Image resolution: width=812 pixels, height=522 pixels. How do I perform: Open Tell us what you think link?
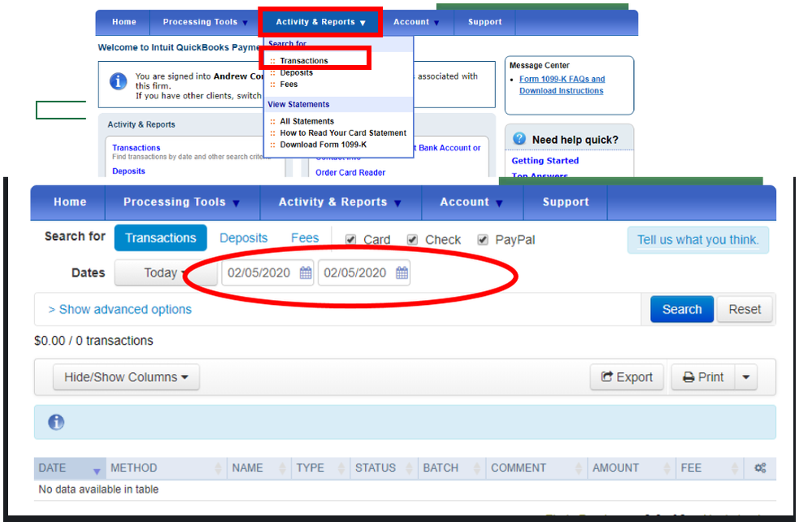[697, 240]
